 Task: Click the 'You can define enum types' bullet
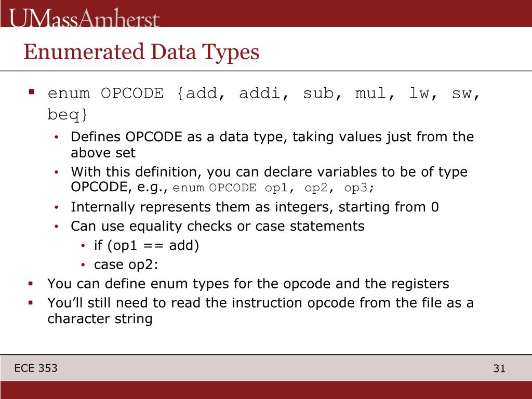(x=248, y=284)
